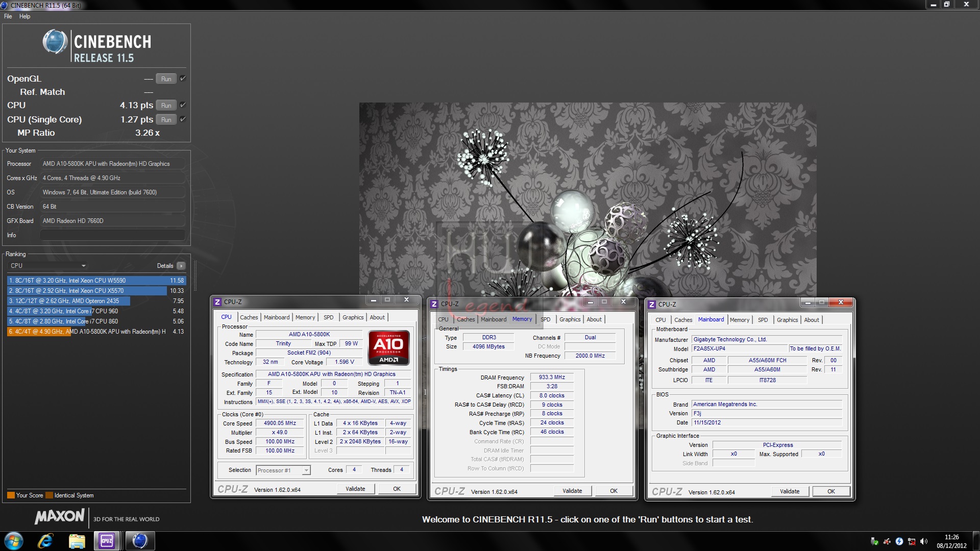980x551 pixels.
Task: Click Validate in first CPU-Z window
Action: point(355,489)
